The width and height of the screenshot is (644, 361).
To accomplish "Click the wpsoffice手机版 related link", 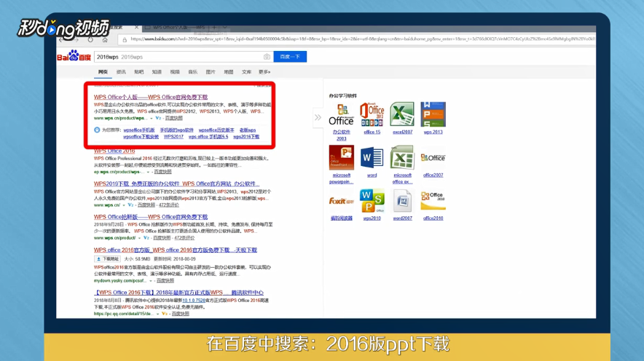I will click(139, 130).
